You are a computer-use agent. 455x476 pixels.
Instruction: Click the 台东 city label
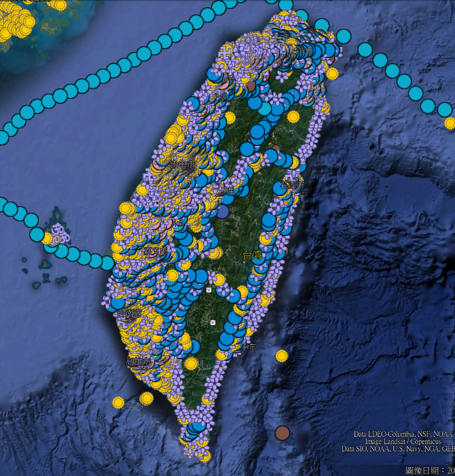(249, 347)
